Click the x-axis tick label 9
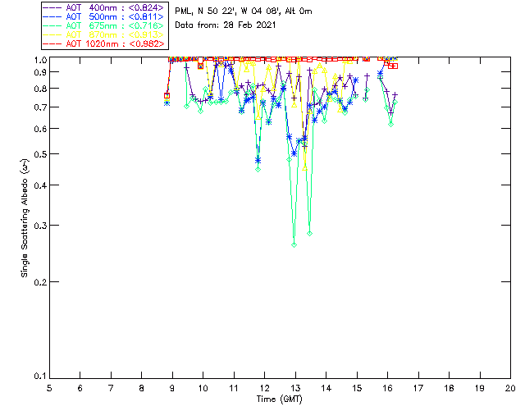525x420 pixels. tap(172, 388)
